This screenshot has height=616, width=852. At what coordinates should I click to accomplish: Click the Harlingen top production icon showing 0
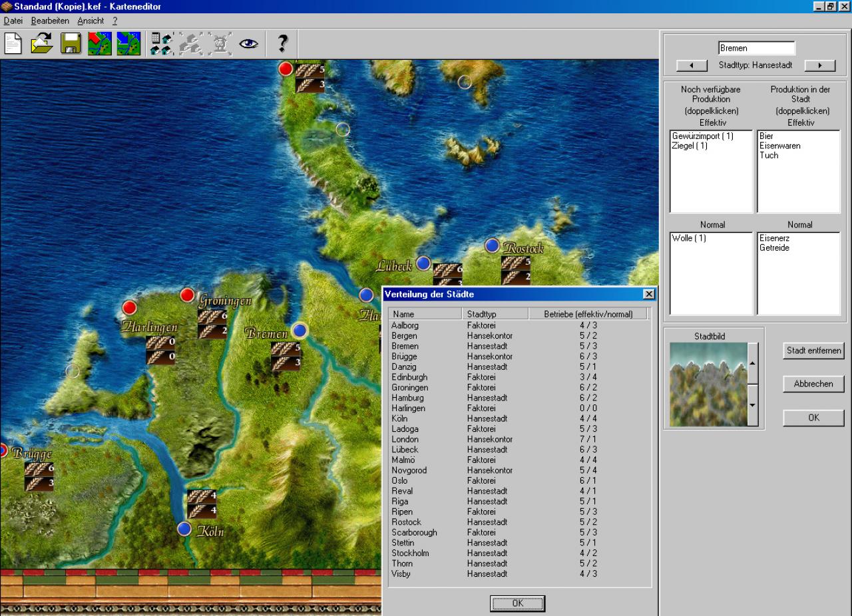click(x=160, y=343)
